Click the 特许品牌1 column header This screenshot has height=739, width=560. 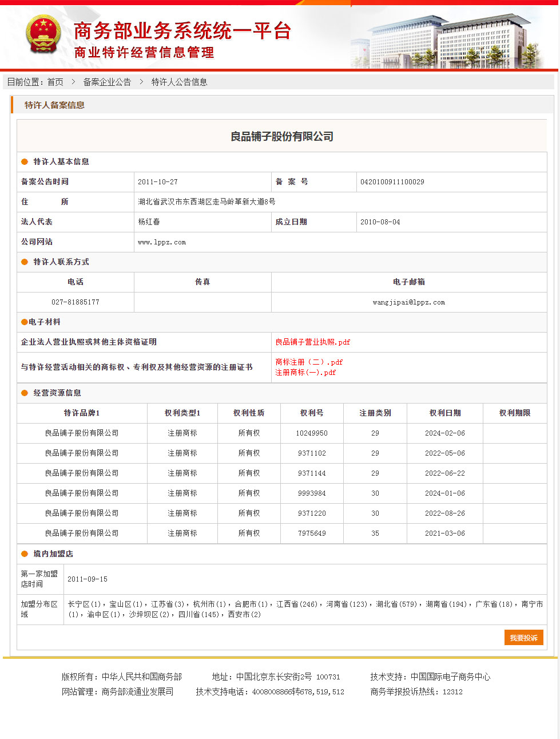pyautogui.click(x=82, y=413)
